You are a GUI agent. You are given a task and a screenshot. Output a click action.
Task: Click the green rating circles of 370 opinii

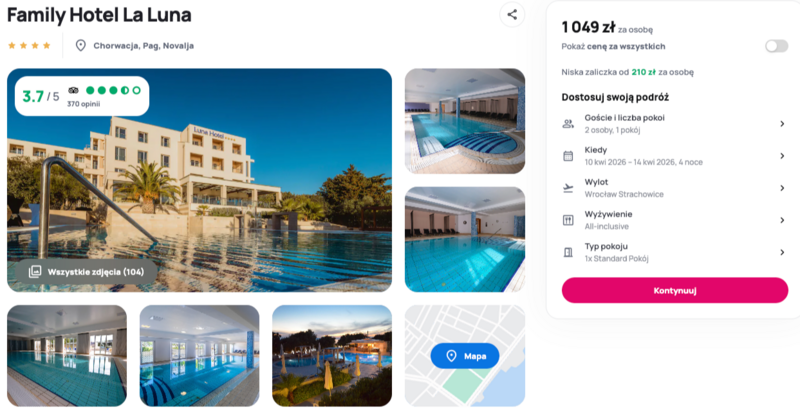point(113,90)
